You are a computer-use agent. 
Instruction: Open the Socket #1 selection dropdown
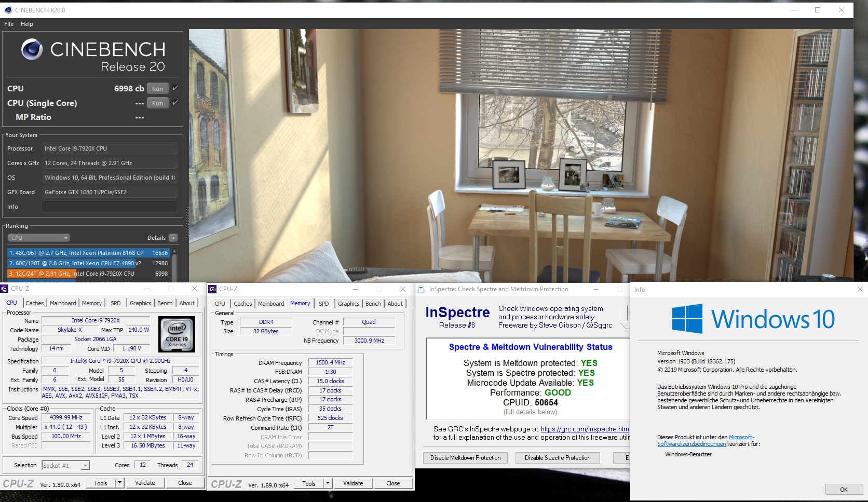[x=66, y=466]
